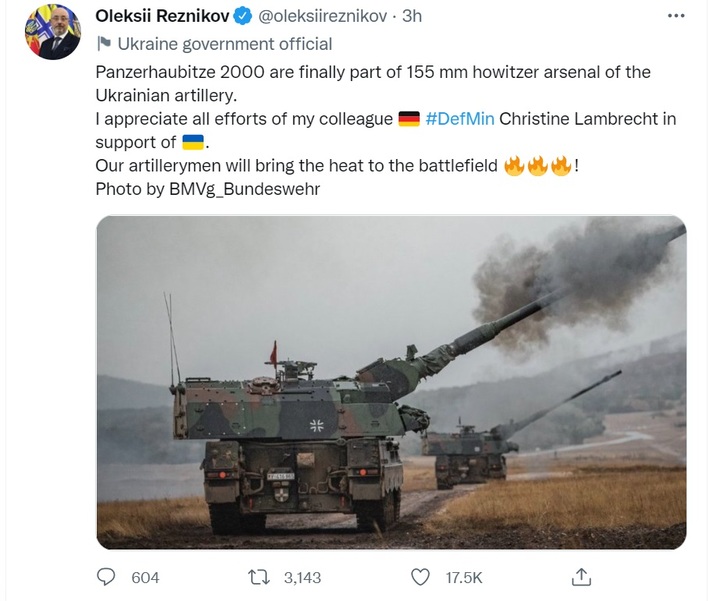720x601 pixels.
Task: Enlarge the Panzerhaubitze 2000 howitzer photo
Action: (391, 382)
